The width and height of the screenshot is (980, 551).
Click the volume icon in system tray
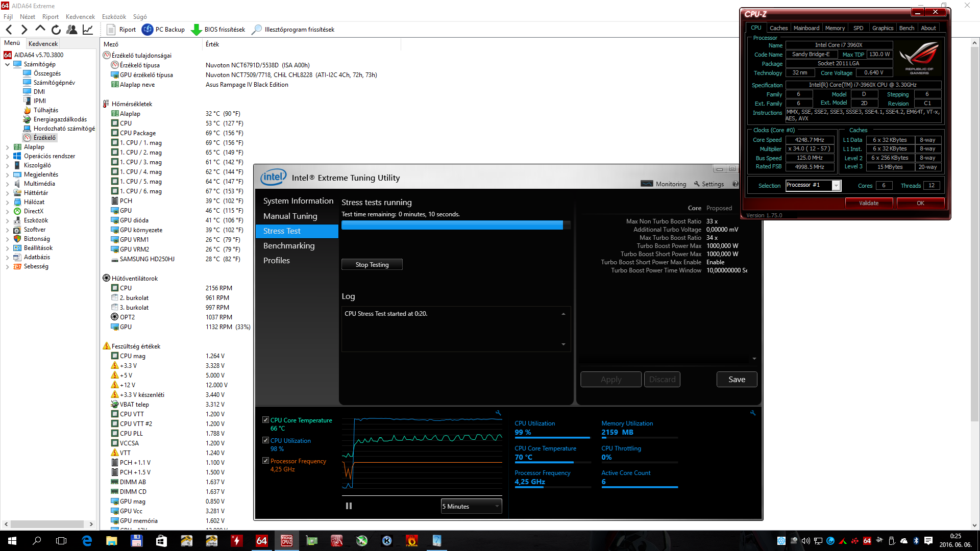[x=806, y=541]
